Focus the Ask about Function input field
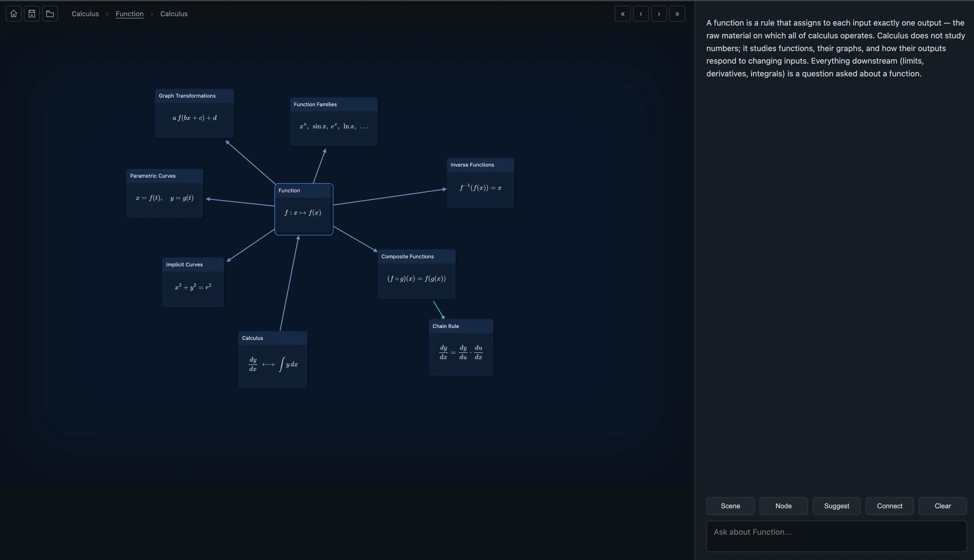Viewport: 974px width, 560px height. point(836,536)
